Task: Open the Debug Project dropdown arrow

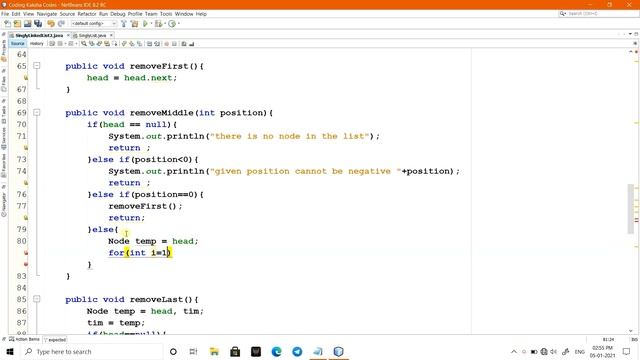Action: (164, 24)
